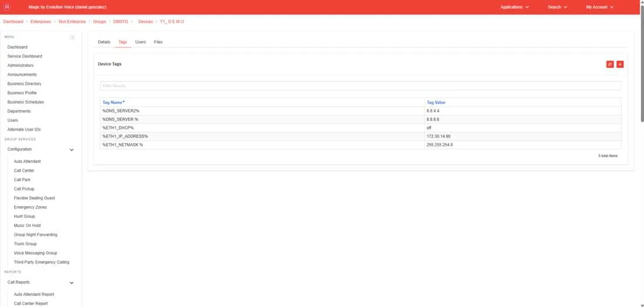
Task: Open Call Center configuration
Action: tap(24, 170)
